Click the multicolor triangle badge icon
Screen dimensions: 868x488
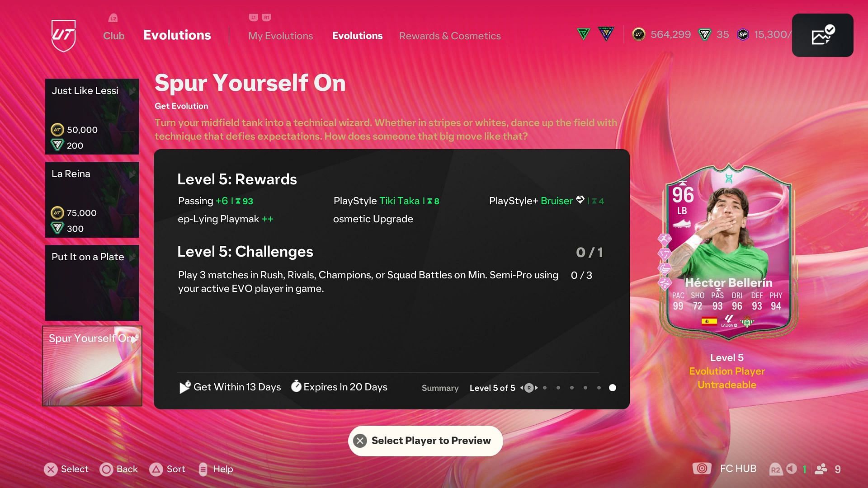click(606, 34)
